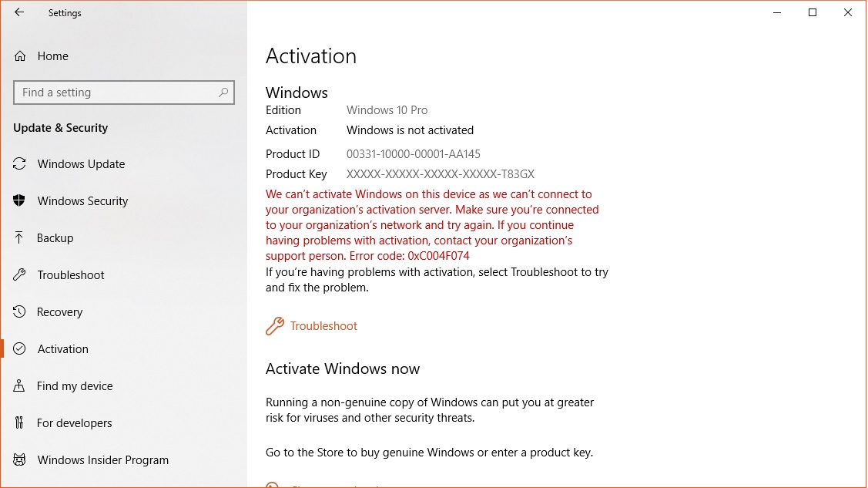Viewport: 868px width, 488px height.
Task: Maximize the Settings window
Action: tap(813, 12)
